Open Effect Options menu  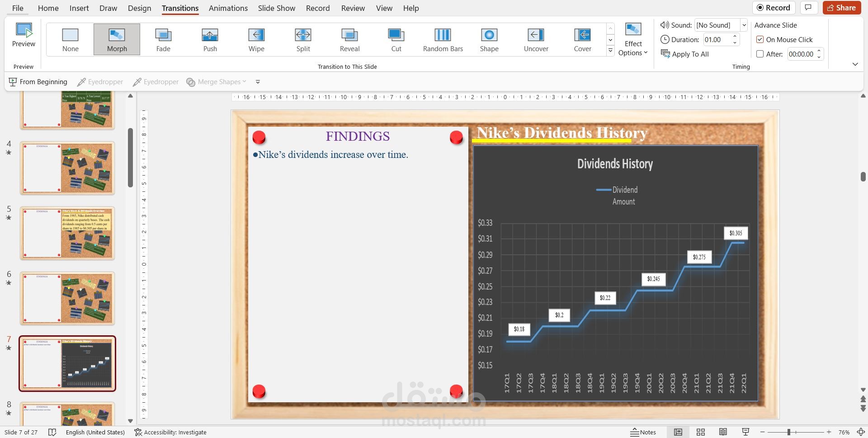(x=633, y=40)
